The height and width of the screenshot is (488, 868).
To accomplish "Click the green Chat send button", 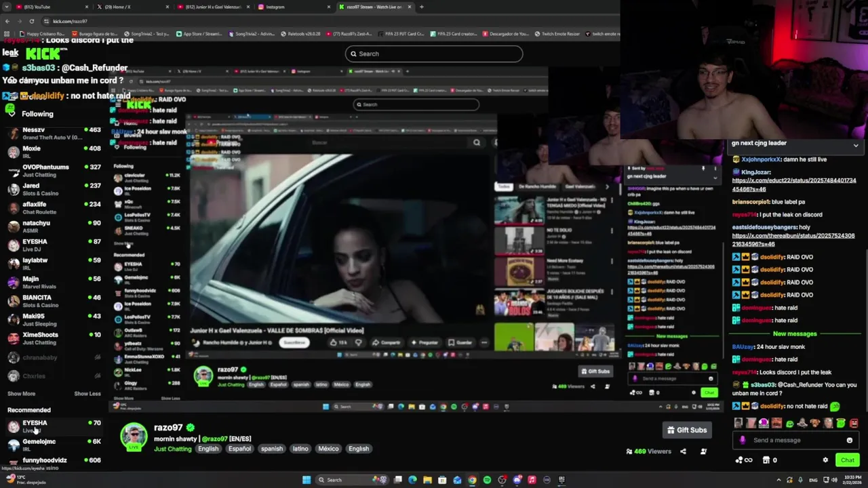I will pos(848,460).
